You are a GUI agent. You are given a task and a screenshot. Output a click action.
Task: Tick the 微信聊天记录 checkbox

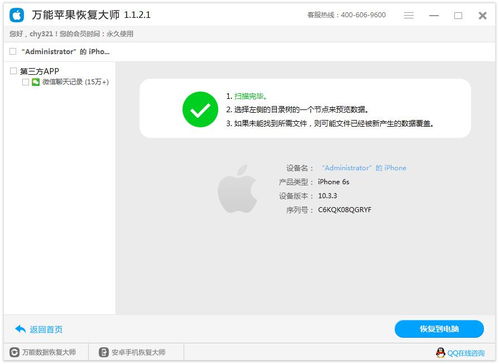click(x=25, y=82)
